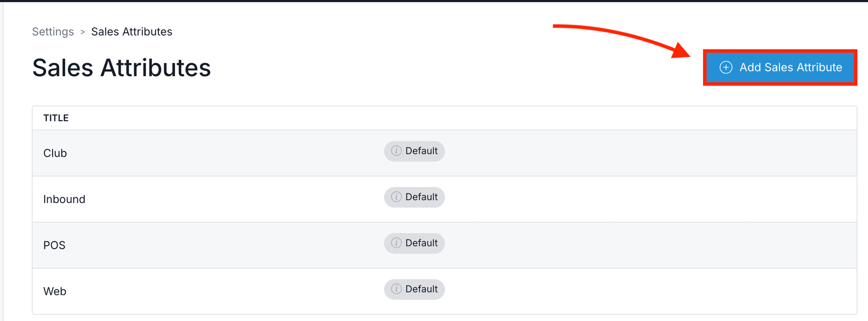Image resolution: width=868 pixels, height=321 pixels.
Task: Sort by the TITLE column header
Action: (56, 118)
